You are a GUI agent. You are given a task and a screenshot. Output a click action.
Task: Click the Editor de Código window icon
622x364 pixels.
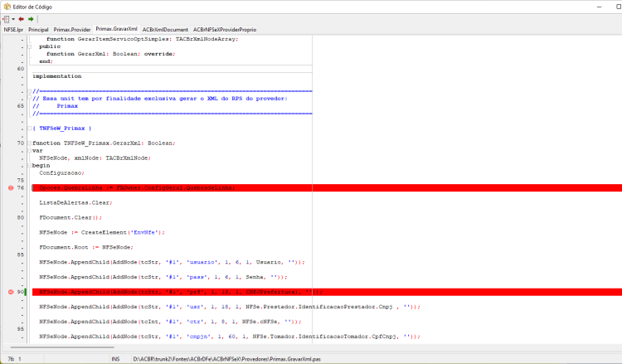(7, 7)
